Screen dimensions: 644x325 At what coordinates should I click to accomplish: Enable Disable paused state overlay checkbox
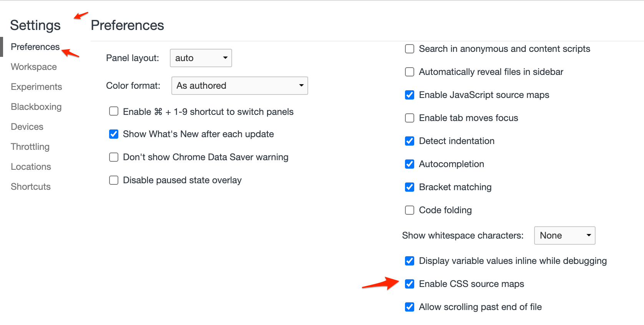click(x=114, y=180)
